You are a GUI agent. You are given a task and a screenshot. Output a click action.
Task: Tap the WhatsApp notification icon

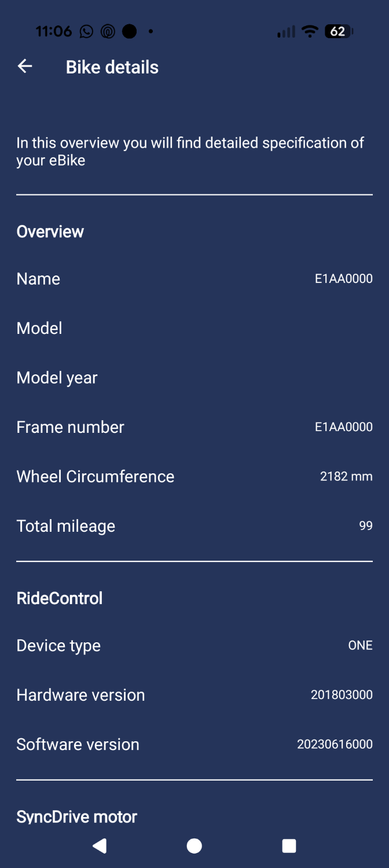coord(86,31)
